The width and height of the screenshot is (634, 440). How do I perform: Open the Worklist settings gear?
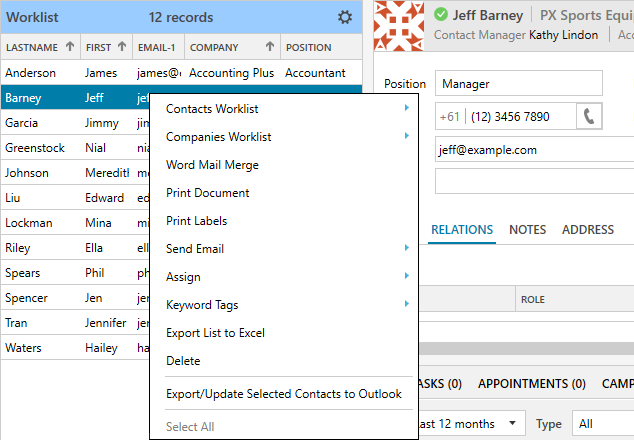[x=345, y=17]
